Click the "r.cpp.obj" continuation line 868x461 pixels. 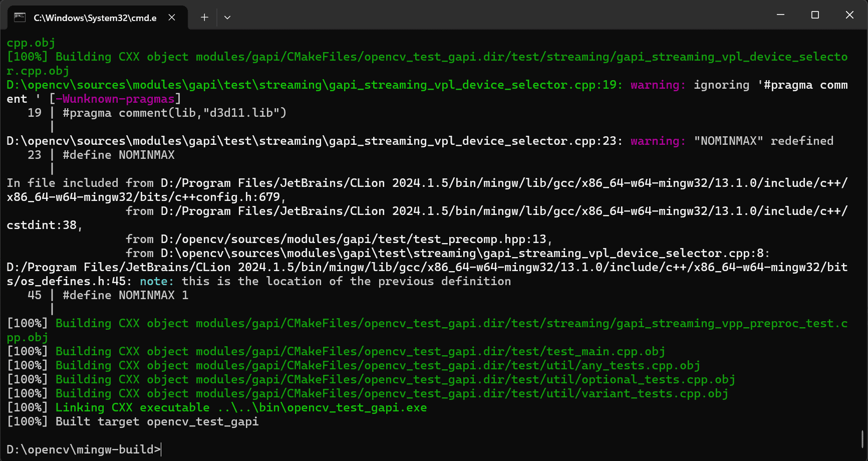click(38, 71)
